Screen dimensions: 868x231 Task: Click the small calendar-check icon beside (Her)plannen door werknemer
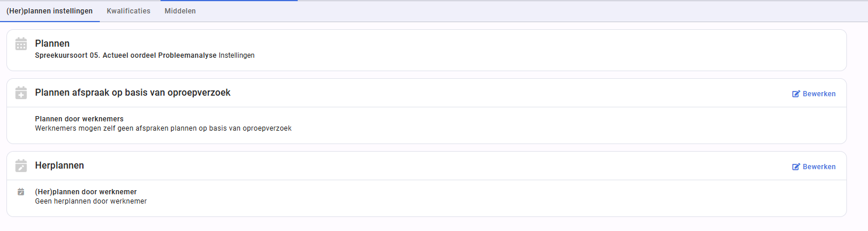tap(21, 191)
